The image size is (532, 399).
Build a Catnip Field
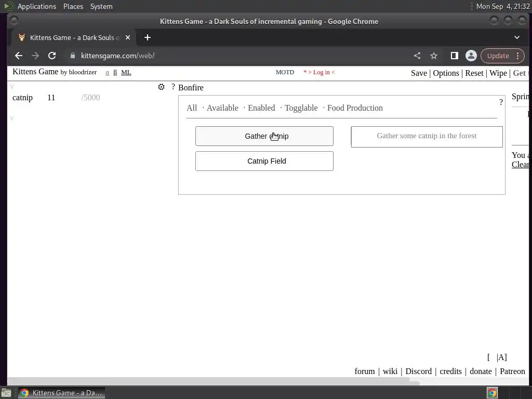pos(264,161)
